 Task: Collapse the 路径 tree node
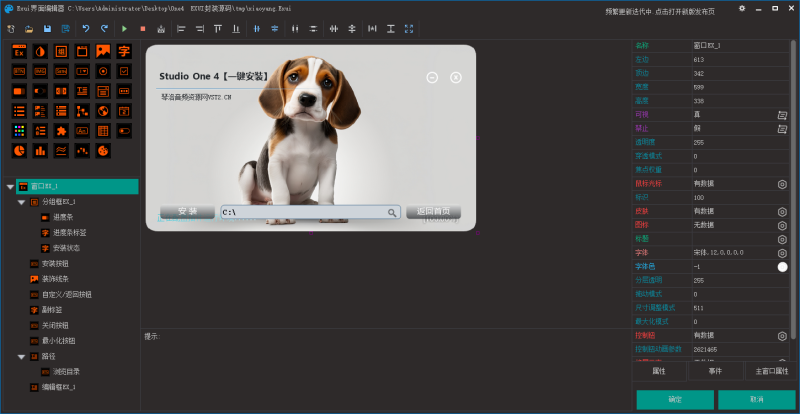tap(21, 356)
